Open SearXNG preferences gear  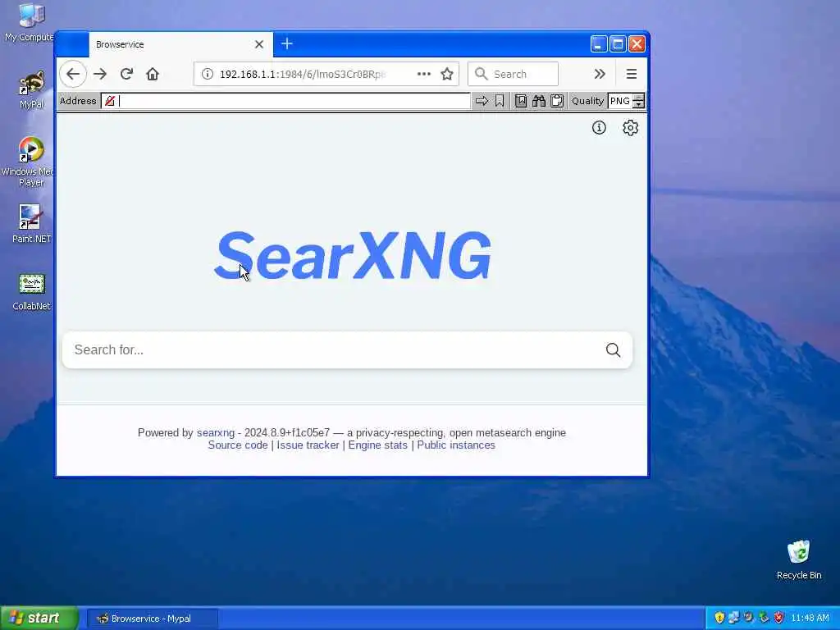(631, 127)
